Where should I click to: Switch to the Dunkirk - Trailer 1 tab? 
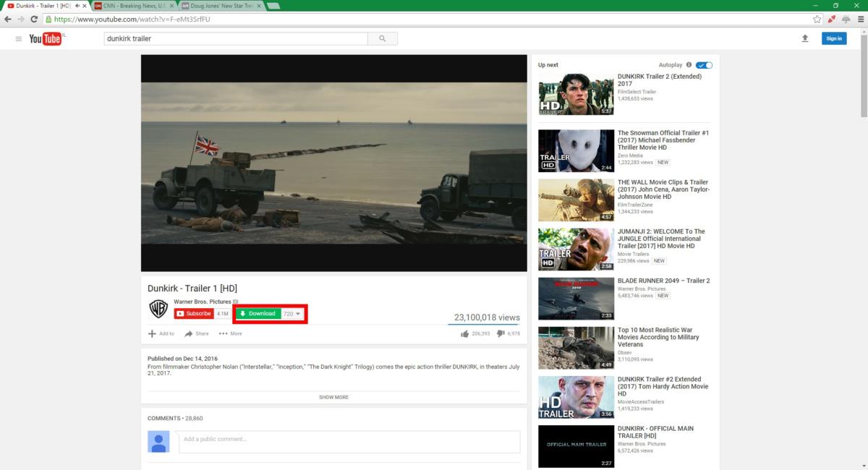[44, 6]
